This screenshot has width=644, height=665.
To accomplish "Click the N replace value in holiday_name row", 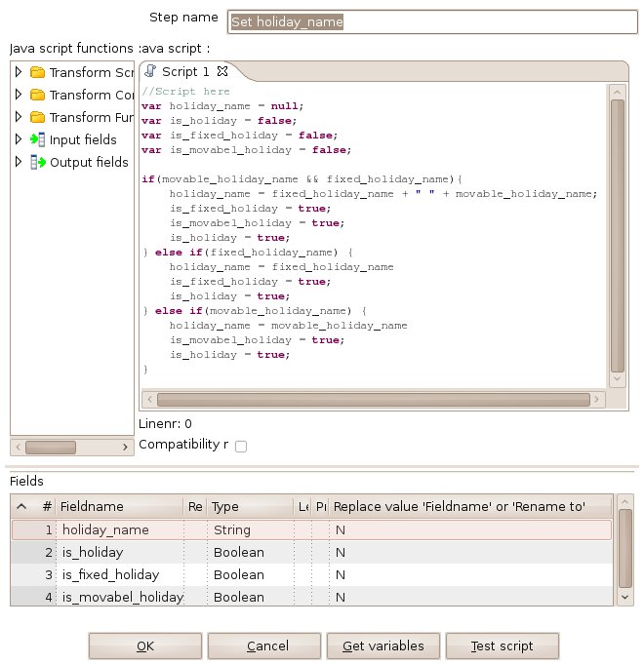I will click(341, 529).
